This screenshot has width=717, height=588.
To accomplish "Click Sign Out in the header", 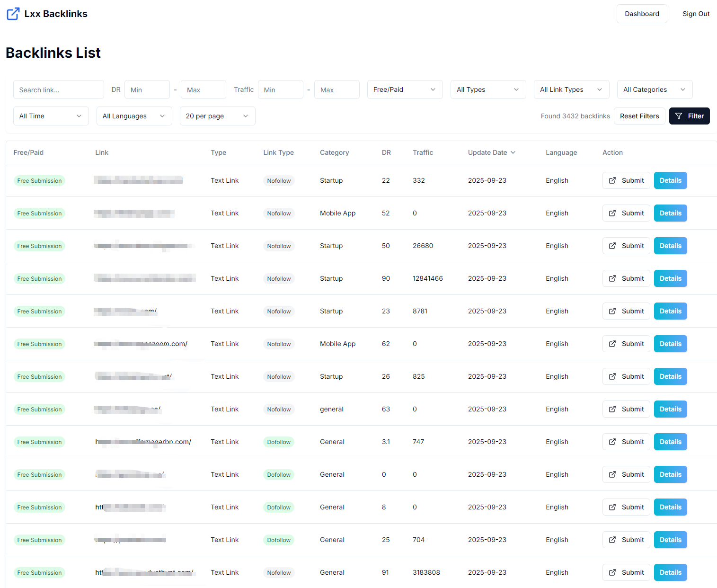I will click(x=696, y=14).
